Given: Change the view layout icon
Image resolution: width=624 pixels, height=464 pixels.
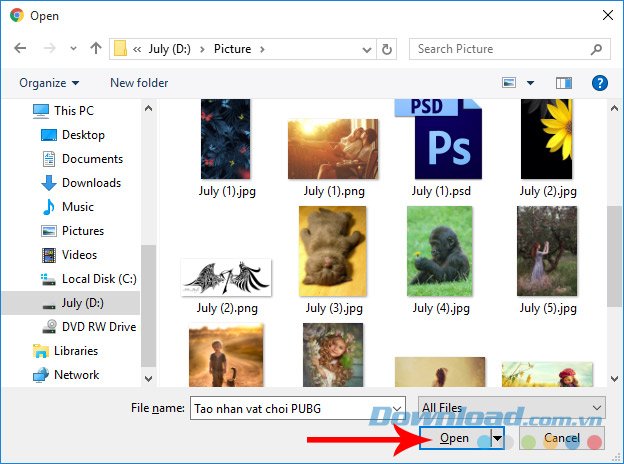Looking at the screenshot, I should [509, 83].
